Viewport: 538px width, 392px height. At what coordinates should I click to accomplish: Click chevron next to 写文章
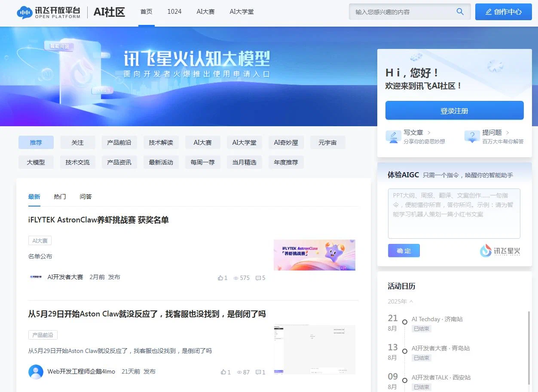[x=429, y=133]
